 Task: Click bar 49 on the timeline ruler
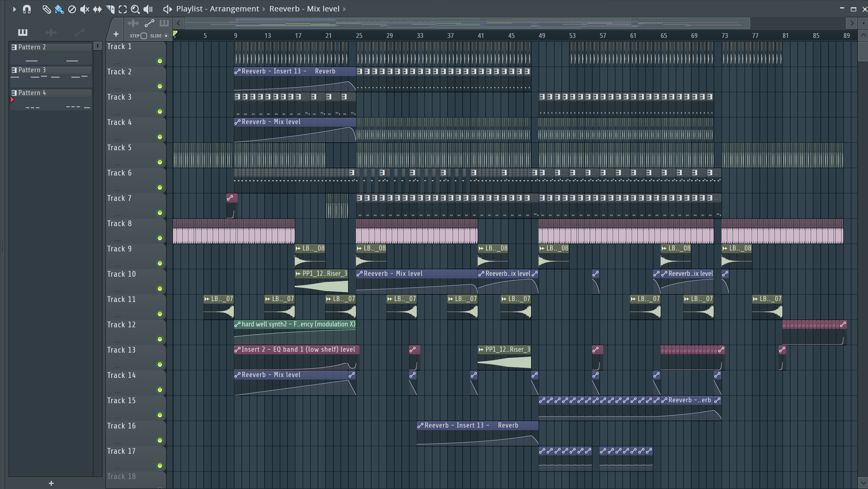click(x=542, y=36)
